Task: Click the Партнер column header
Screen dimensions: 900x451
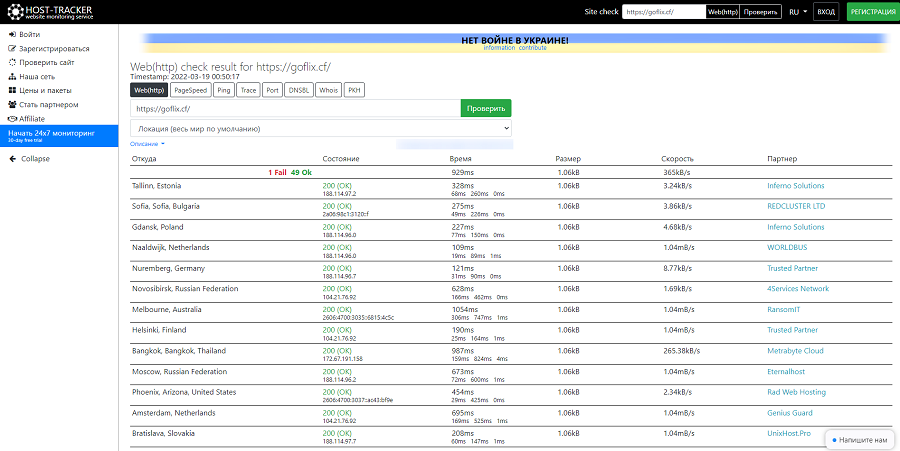Action: pyautogui.click(x=782, y=159)
